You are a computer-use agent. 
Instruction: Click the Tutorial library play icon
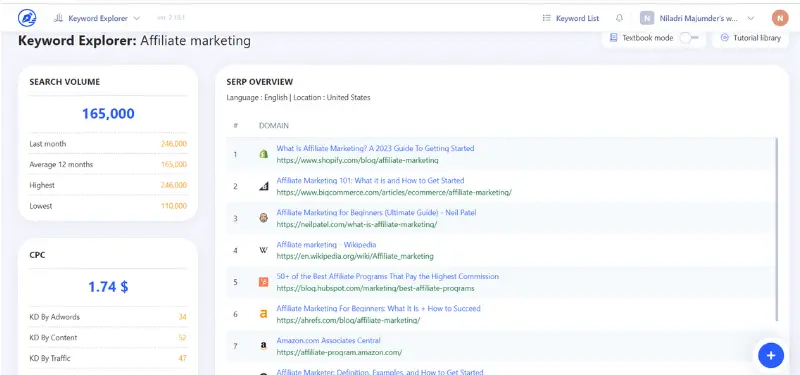coord(724,38)
